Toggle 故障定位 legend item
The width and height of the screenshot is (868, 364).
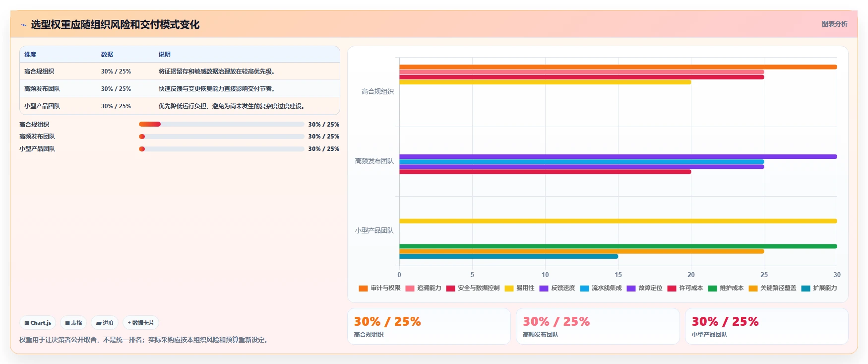644,288
